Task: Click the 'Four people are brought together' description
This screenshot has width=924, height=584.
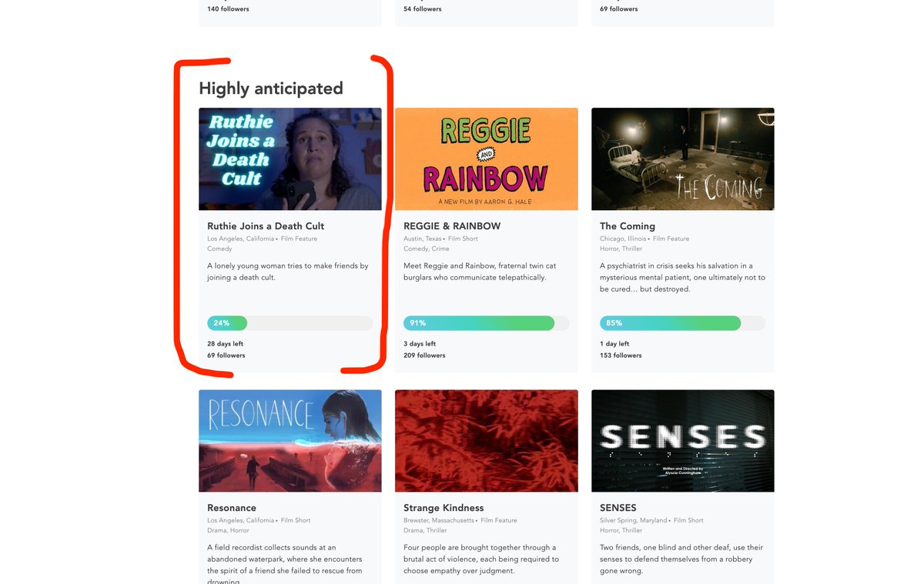Action: 481,559
